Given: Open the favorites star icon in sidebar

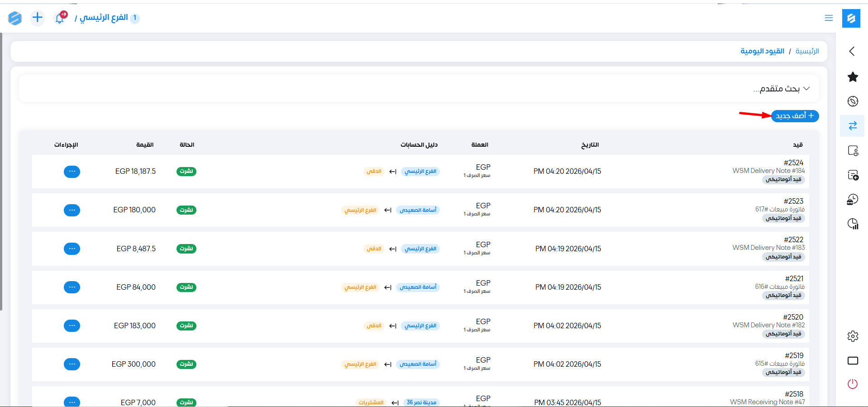Looking at the screenshot, I should tap(853, 77).
